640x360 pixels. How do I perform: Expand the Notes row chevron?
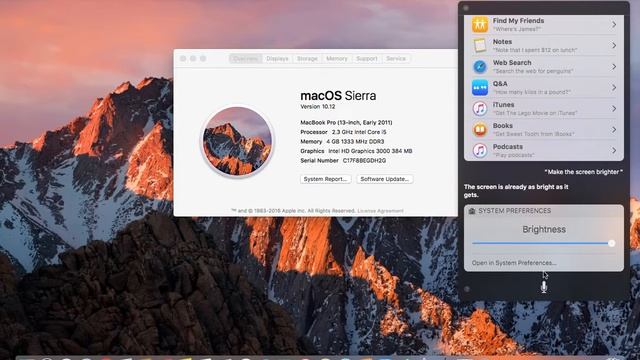[614, 46]
